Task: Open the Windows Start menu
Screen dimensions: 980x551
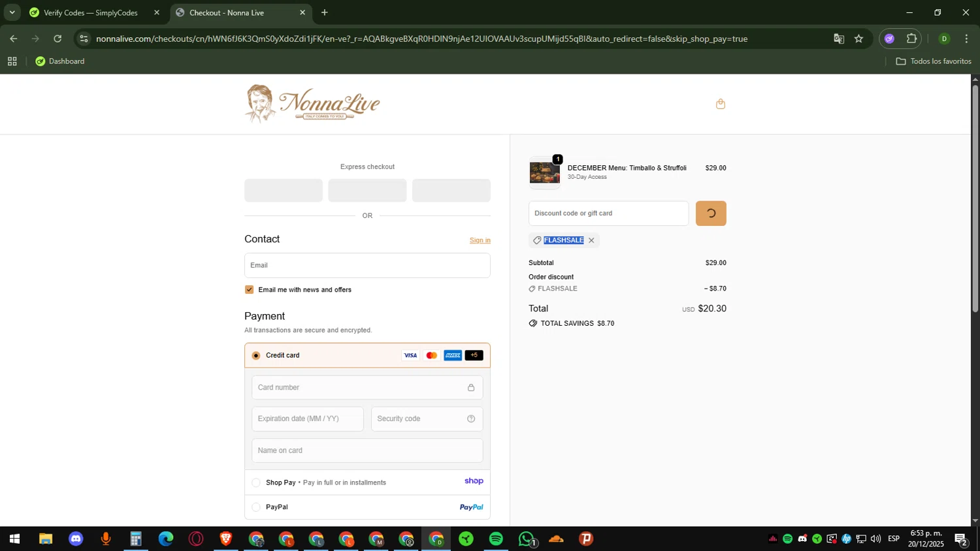Action: tap(14, 539)
